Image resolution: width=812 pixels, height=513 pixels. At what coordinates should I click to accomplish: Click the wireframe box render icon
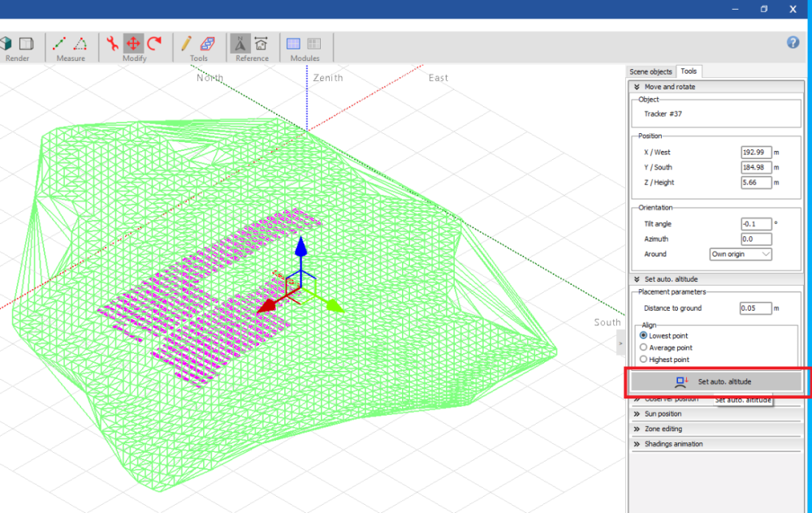coord(26,44)
